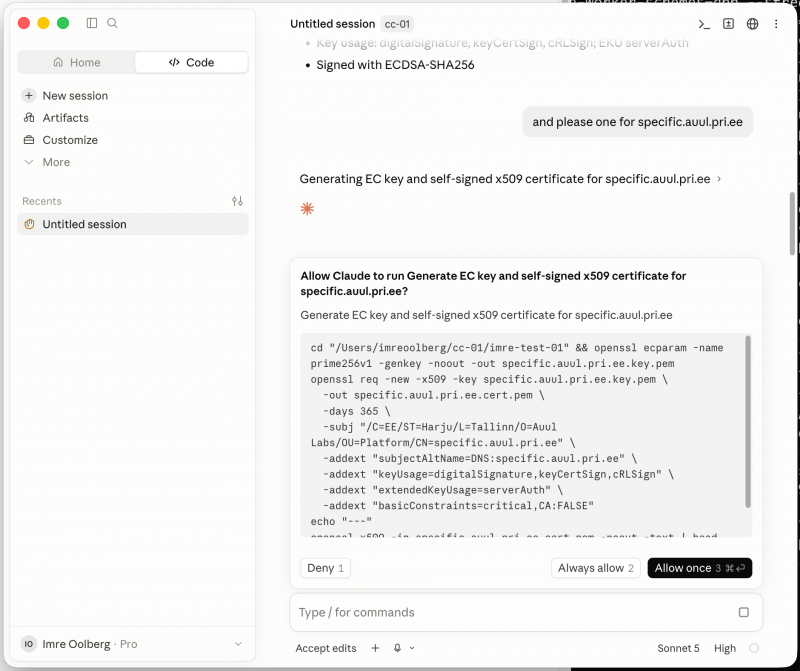Image resolution: width=800 pixels, height=671 pixels.
Task: Click the orange spinner asterisk icon
Action: point(307,208)
